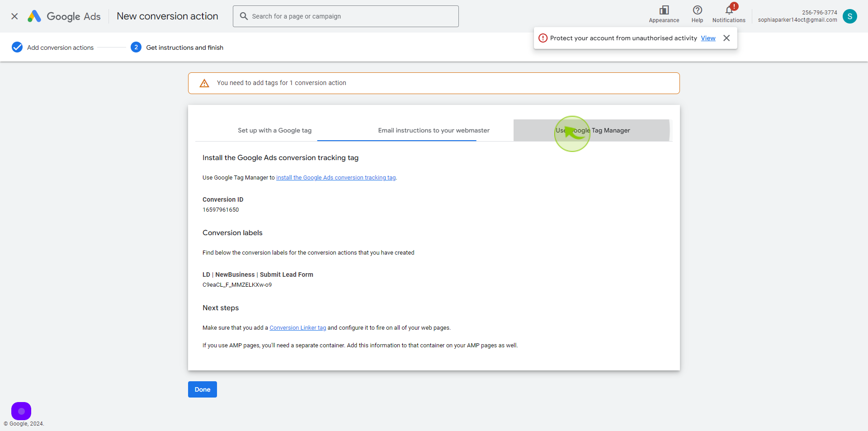Click the Google Ads logo
Screen dimensions: 868x431
[64, 16]
